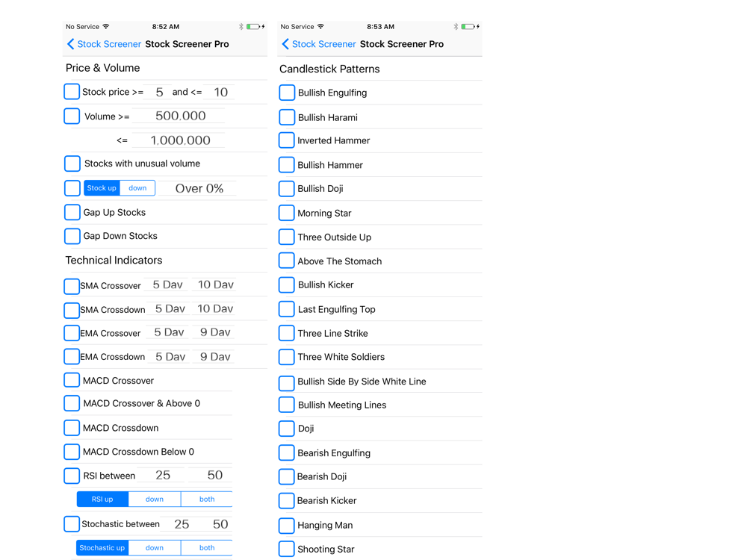Select RSI up segment
The width and height of the screenshot is (747, 560).
click(x=102, y=499)
